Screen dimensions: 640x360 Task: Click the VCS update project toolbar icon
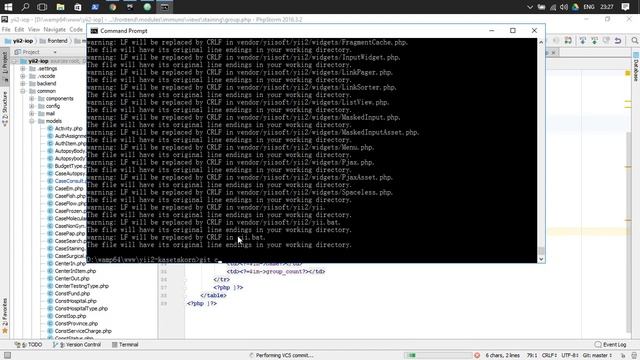click(583, 40)
